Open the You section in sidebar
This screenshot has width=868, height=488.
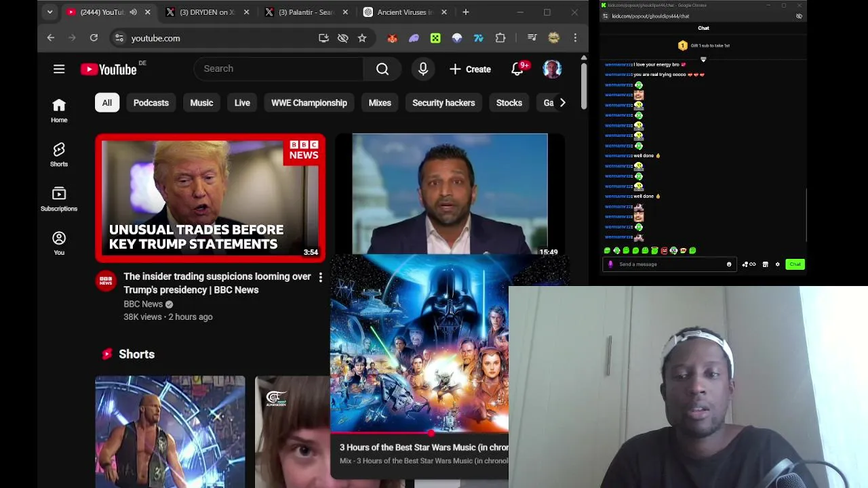point(59,243)
